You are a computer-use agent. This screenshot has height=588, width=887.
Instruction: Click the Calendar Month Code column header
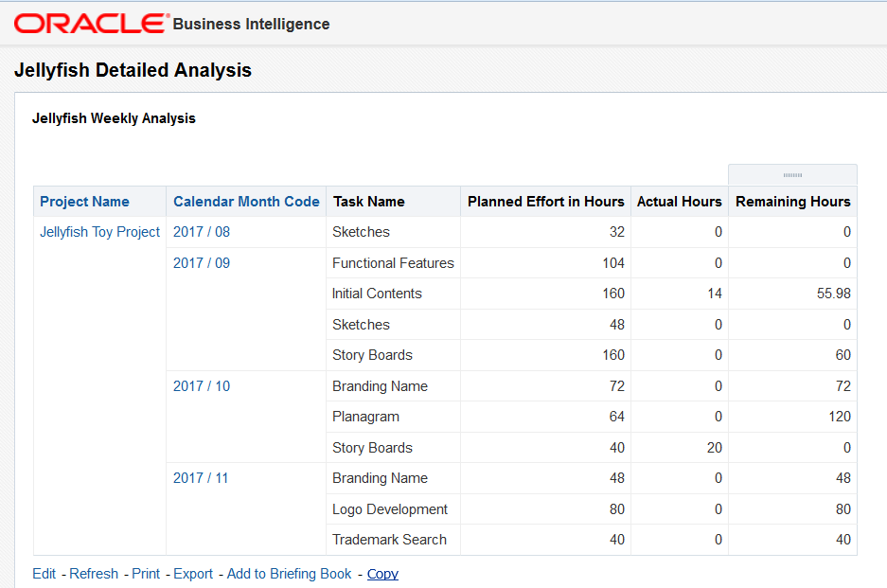(x=246, y=202)
